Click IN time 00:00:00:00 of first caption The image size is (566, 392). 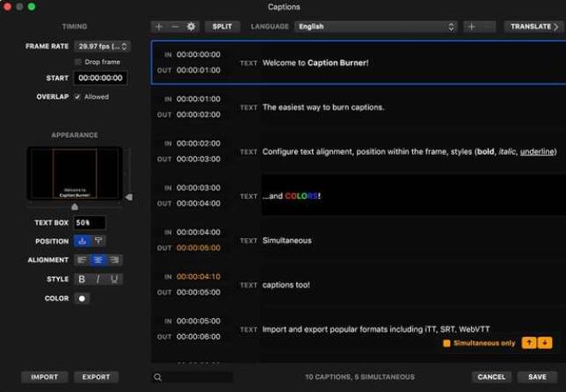[199, 54]
